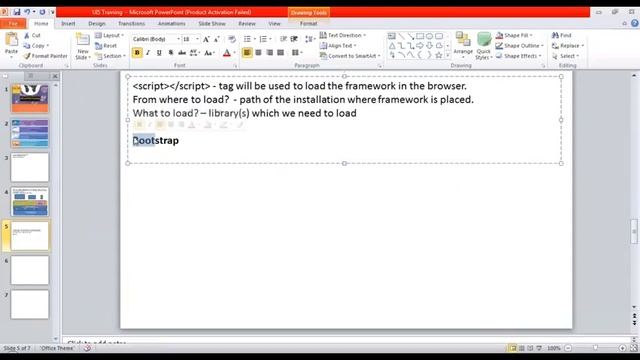Close the slides thumbnail pane
Viewport: 640px width, 360px height.
pos(55,76)
